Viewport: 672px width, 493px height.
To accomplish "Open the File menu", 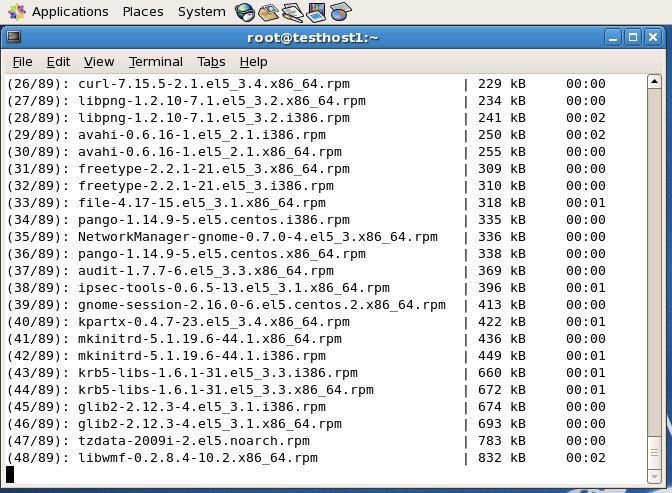I will pos(22,61).
